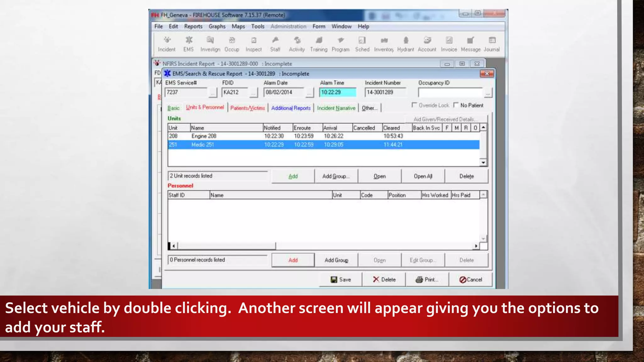Switch to the Incident Narrative tab
Viewport: 644px width, 362px height.
tap(336, 108)
